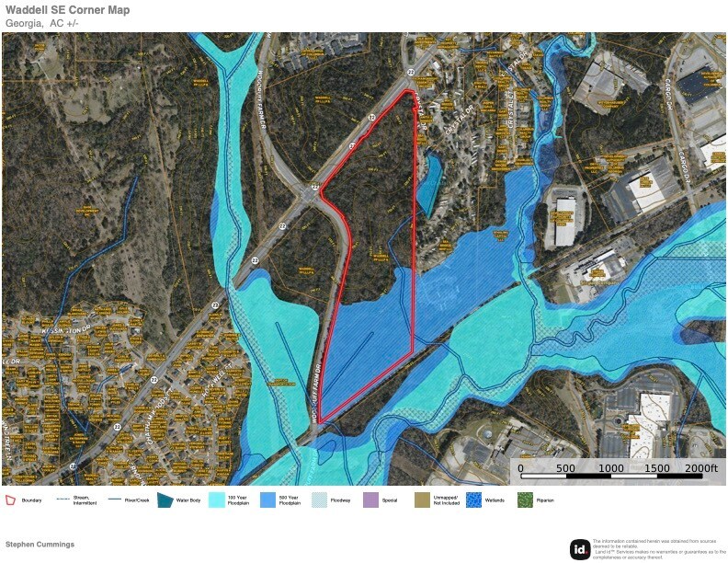728x563 pixels.
Task: Click the Land id logo
Action: point(579,549)
